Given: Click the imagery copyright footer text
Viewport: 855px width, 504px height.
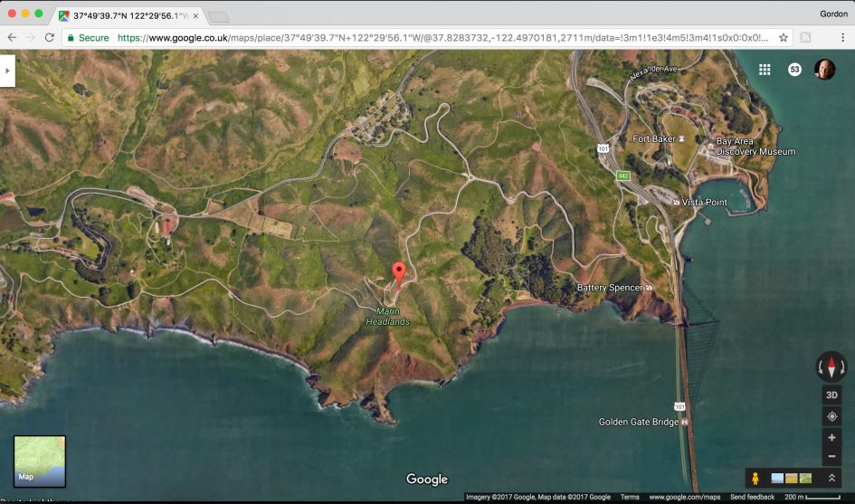Looking at the screenshot, I should point(538,497).
